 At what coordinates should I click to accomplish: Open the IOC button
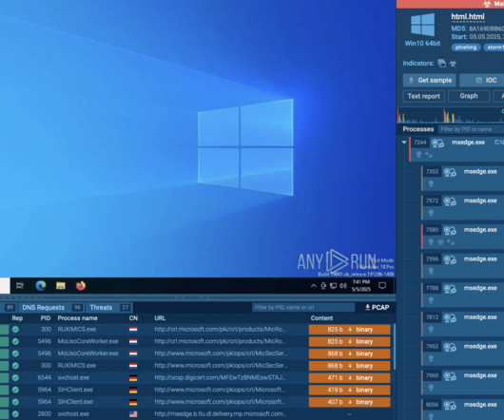[x=482, y=80]
